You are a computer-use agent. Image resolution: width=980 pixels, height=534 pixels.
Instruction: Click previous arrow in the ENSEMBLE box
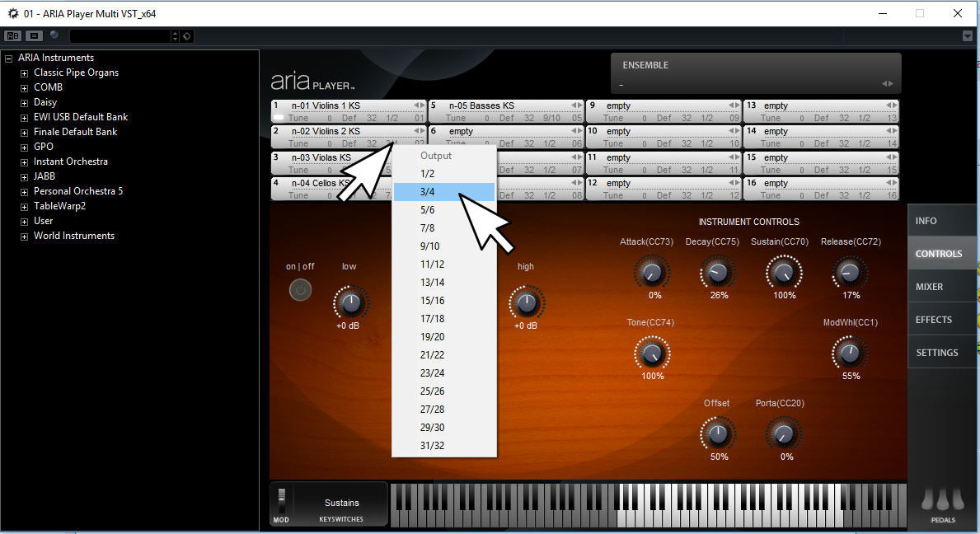click(x=884, y=84)
